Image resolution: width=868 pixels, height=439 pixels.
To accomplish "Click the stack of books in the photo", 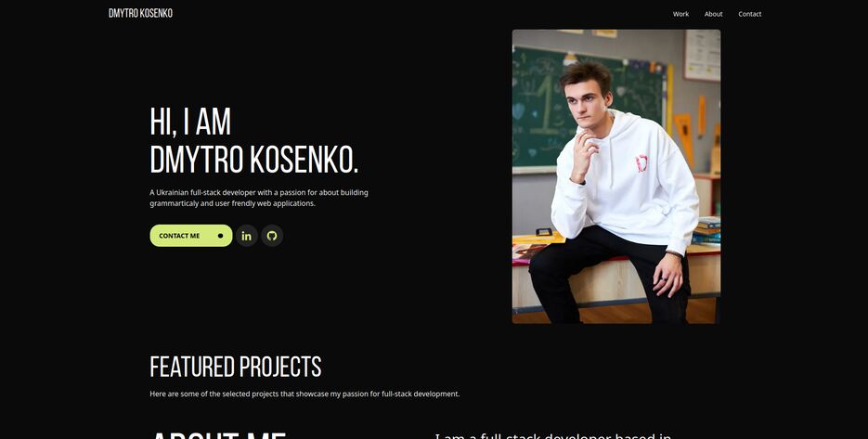I will click(707, 231).
